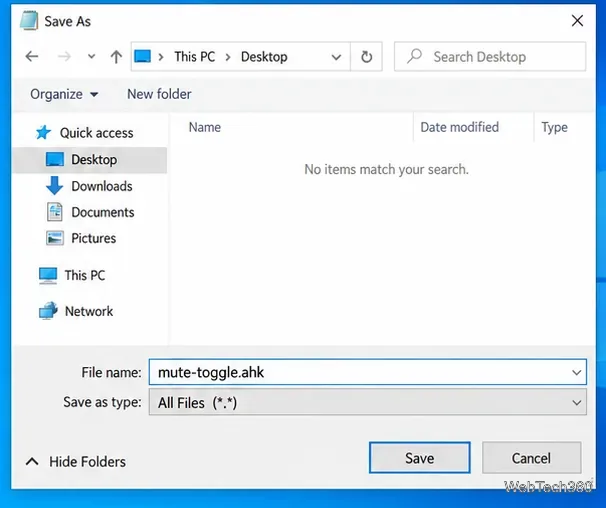Sort by the Name column header

click(x=204, y=127)
